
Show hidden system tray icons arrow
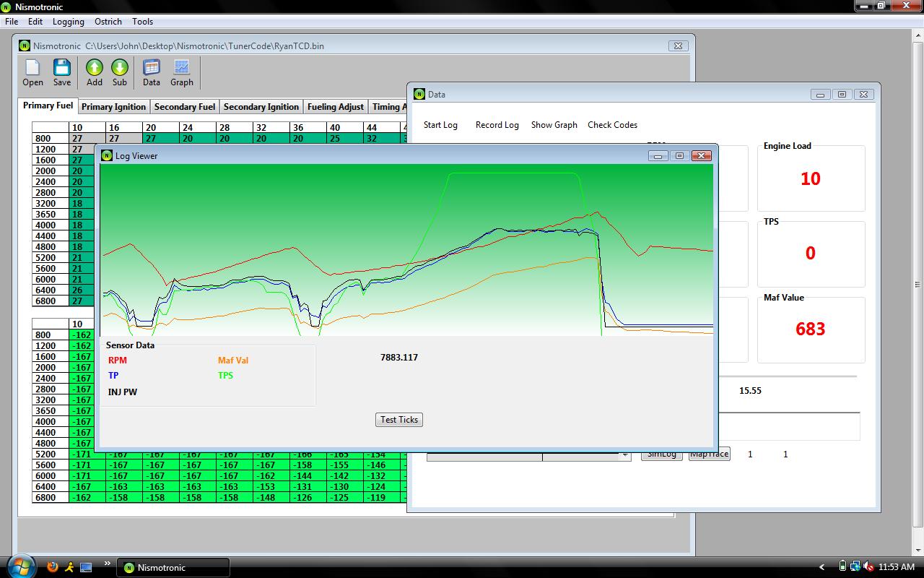[821, 567]
